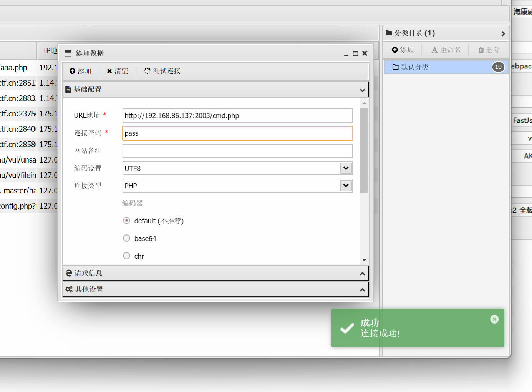Click 清空 to clear the form

tap(118, 71)
